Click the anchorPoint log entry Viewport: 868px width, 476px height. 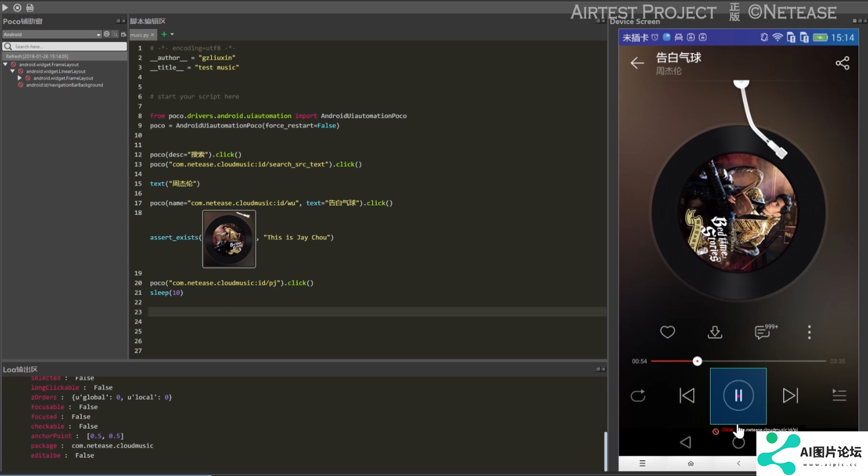77,436
